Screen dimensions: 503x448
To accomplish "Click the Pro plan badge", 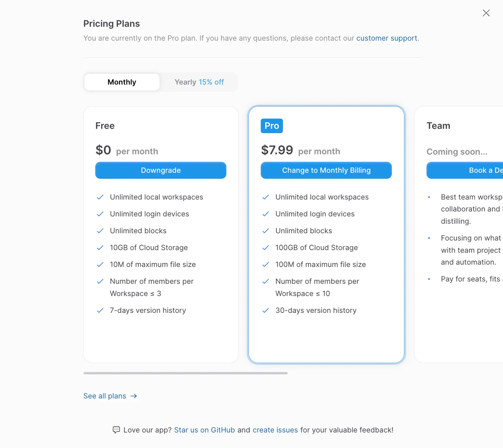I will (272, 126).
